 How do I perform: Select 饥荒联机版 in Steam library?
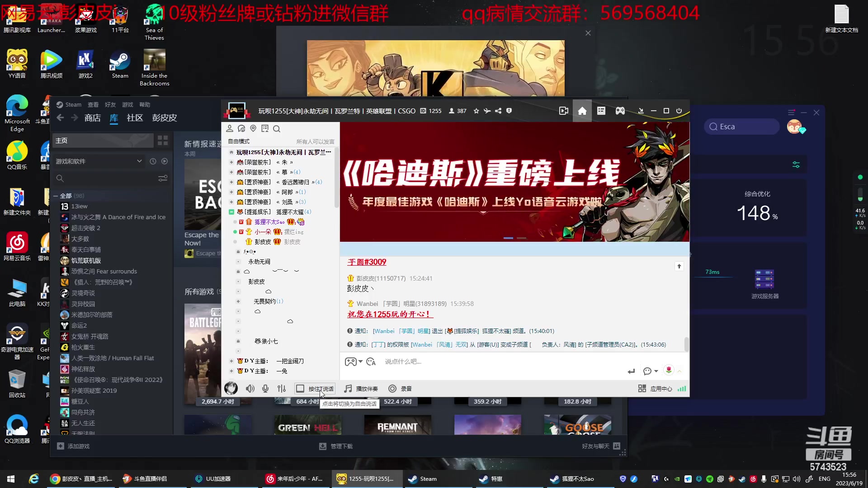pyautogui.click(x=86, y=261)
